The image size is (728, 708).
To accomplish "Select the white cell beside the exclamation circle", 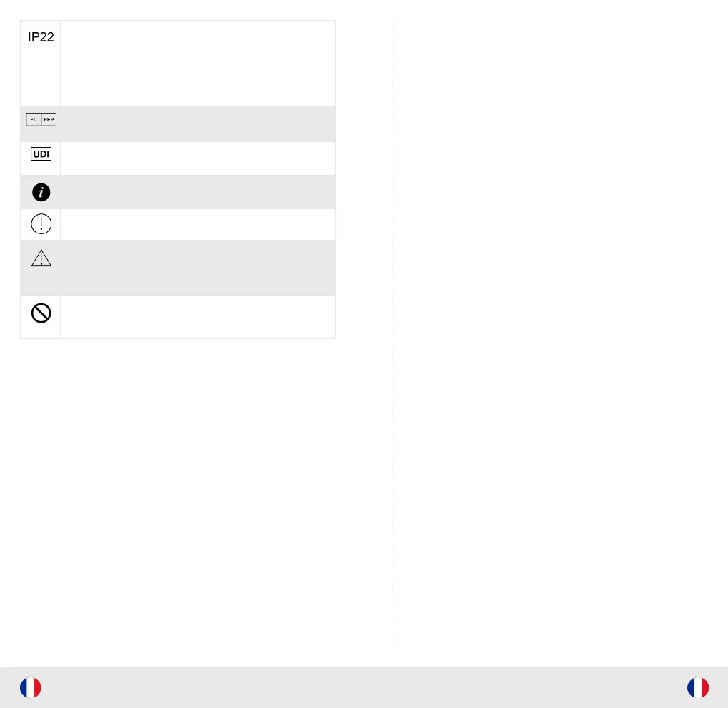I will click(198, 224).
